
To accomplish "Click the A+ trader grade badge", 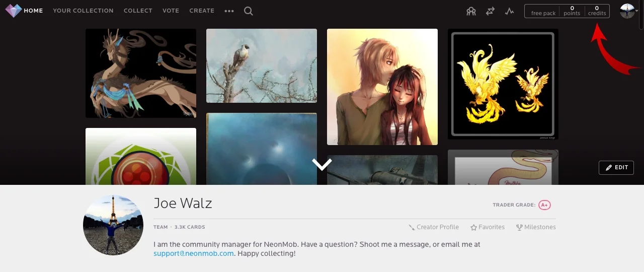I will 544,205.
